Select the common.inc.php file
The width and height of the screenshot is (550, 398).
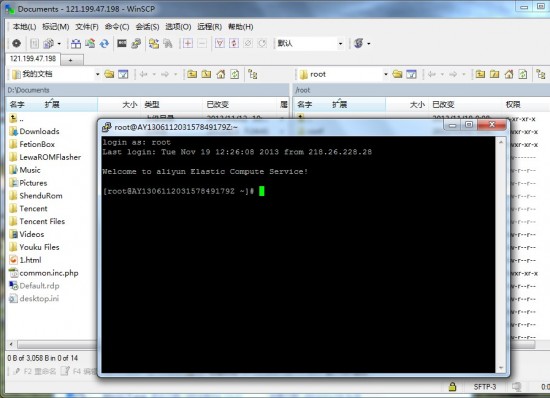pyautogui.click(x=44, y=273)
